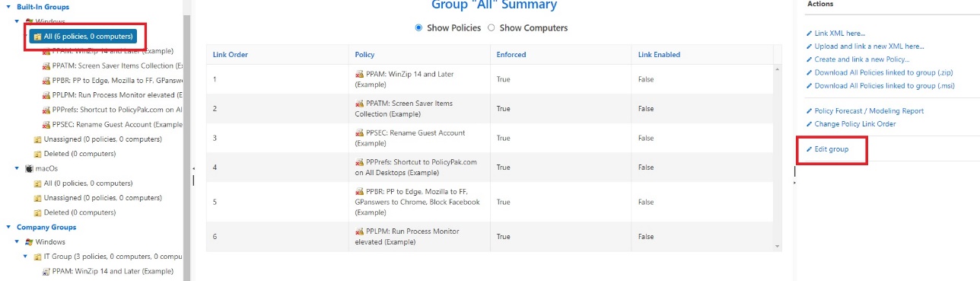
Task: Click the folder icon of Unassigned under Windows
Action: [x=37, y=139]
